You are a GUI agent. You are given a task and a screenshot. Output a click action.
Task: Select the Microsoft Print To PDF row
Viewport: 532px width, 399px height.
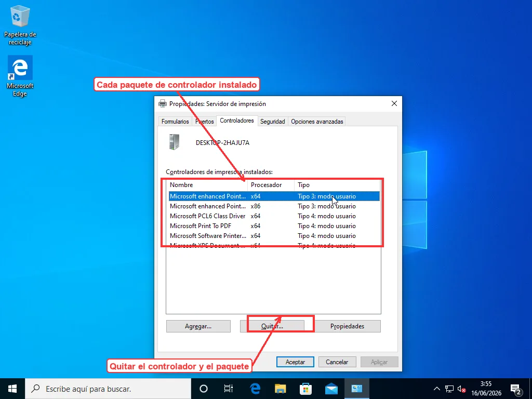274,225
